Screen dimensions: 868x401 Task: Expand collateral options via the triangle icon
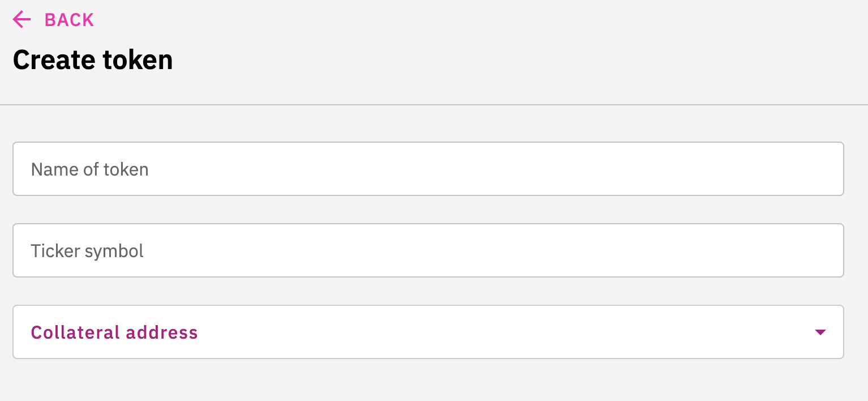pos(820,332)
